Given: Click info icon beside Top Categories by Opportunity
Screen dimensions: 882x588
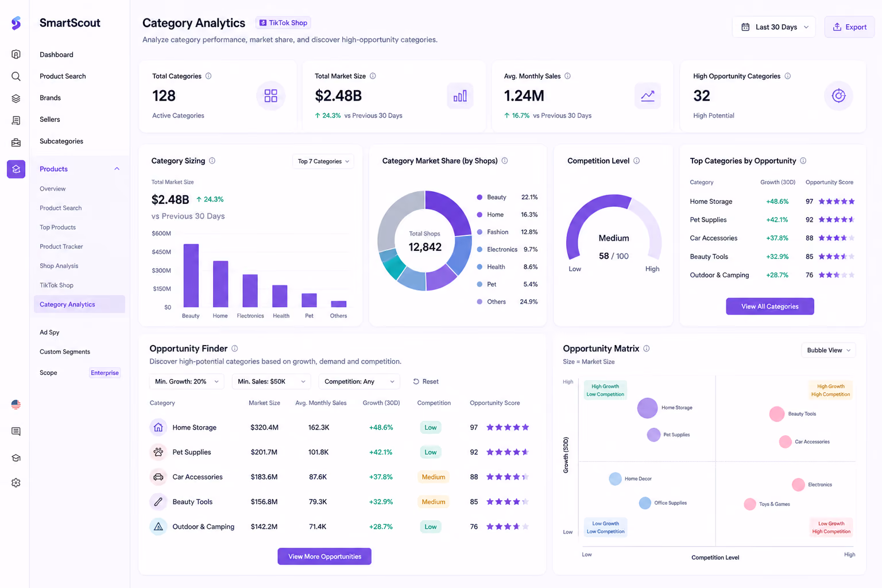Looking at the screenshot, I should (803, 161).
